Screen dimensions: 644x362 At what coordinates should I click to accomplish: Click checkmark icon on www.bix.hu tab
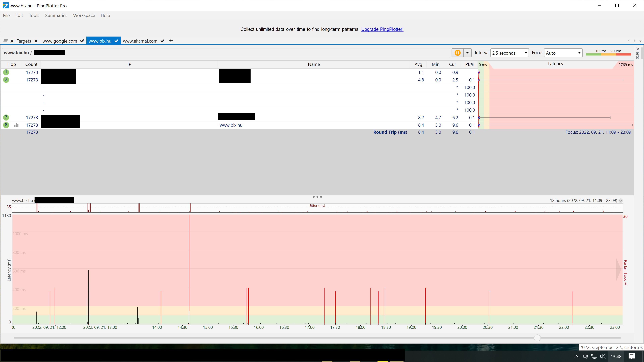click(x=116, y=41)
